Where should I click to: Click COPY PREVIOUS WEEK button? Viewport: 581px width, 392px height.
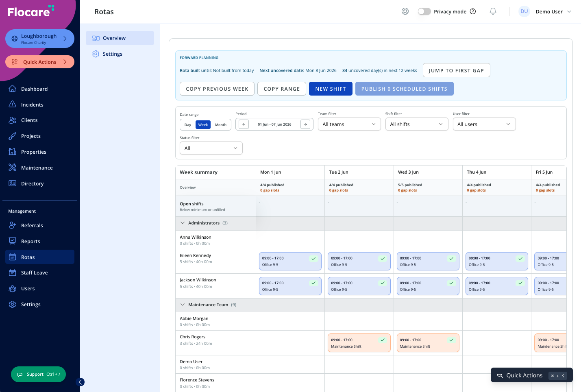pos(217,89)
